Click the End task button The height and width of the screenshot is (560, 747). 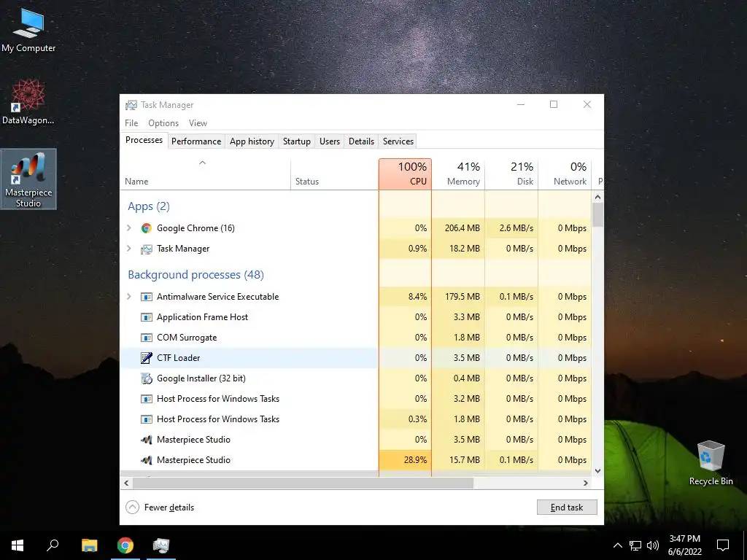[567, 507]
